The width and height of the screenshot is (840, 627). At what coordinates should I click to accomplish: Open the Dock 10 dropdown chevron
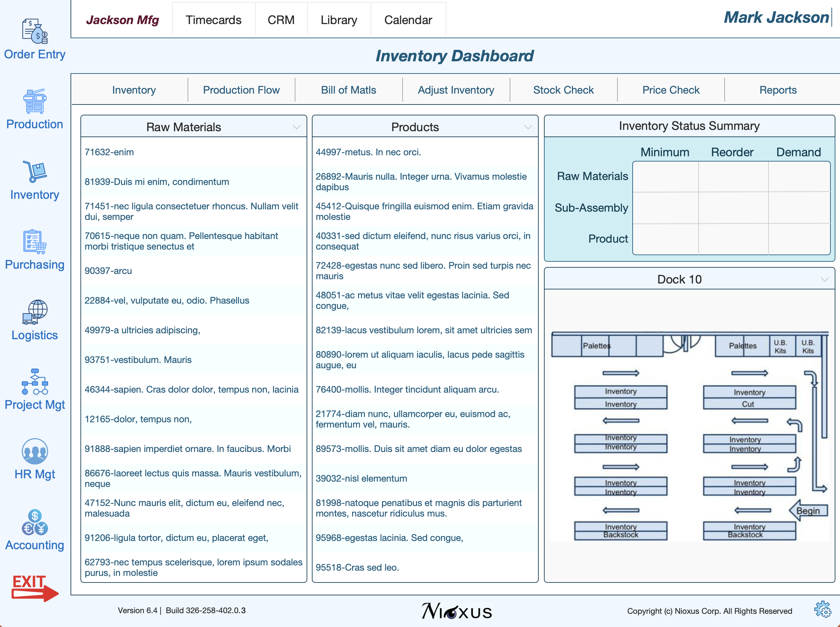tap(824, 279)
